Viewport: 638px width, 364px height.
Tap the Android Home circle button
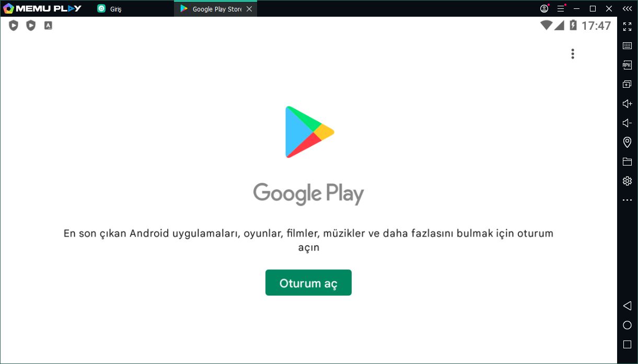[627, 325]
